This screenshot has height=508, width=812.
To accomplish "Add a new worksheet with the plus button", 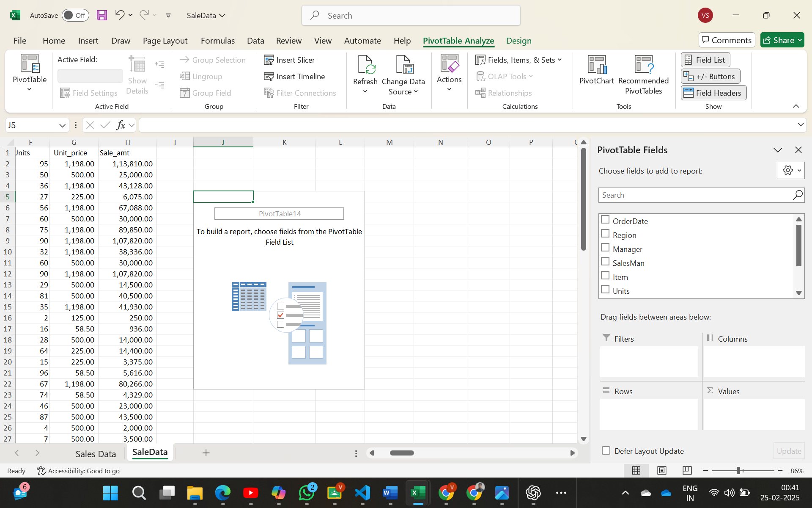I will pyautogui.click(x=206, y=453).
